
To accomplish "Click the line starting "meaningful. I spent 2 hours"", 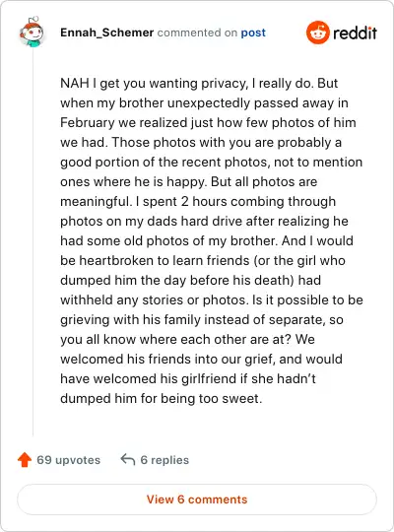I will [x=198, y=202].
